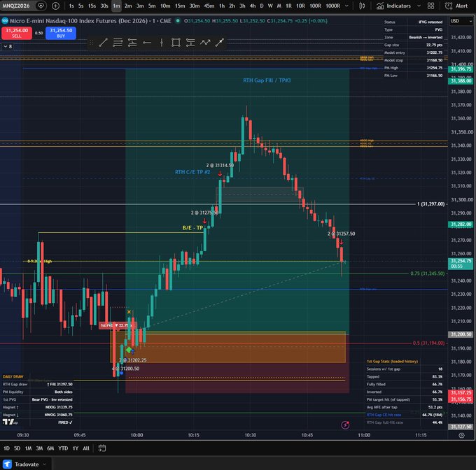476x470 pixels.
Task: Click the Nasdaq-100 symbol logo icon
Action: [5, 20]
